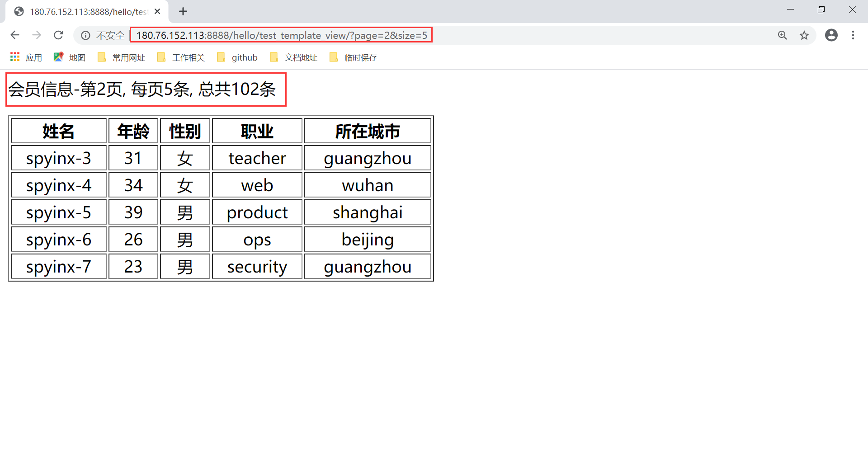Open the 文档地址 bookmark folder
The height and width of the screenshot is (461, 868).
click(294, 57)
